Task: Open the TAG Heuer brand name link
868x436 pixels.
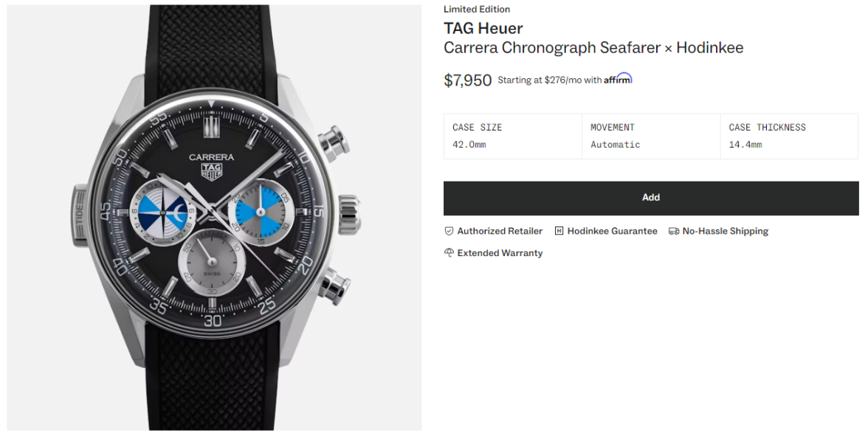Action: pos(483,29)
